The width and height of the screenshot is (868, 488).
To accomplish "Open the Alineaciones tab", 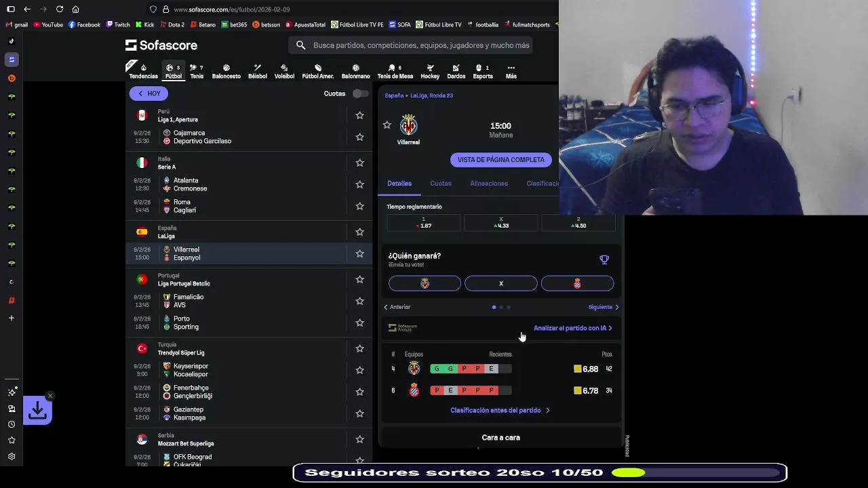I will click(x=489, y=184).
